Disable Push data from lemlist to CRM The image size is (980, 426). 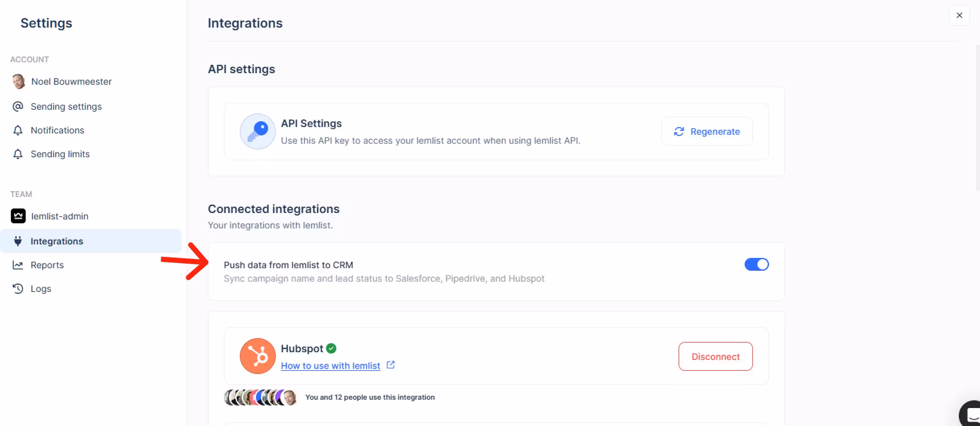coord(756,264)
